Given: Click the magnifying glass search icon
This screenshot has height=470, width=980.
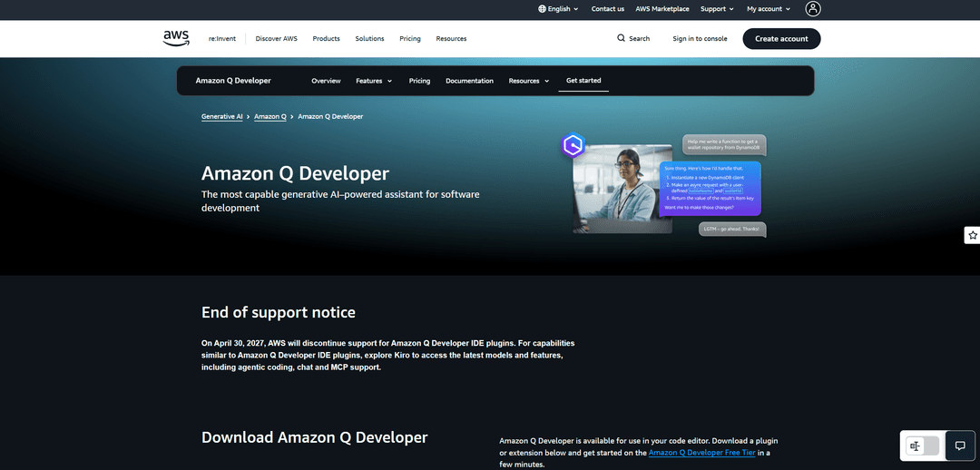Looking at the screenshot, I should [x=621, y=38].
